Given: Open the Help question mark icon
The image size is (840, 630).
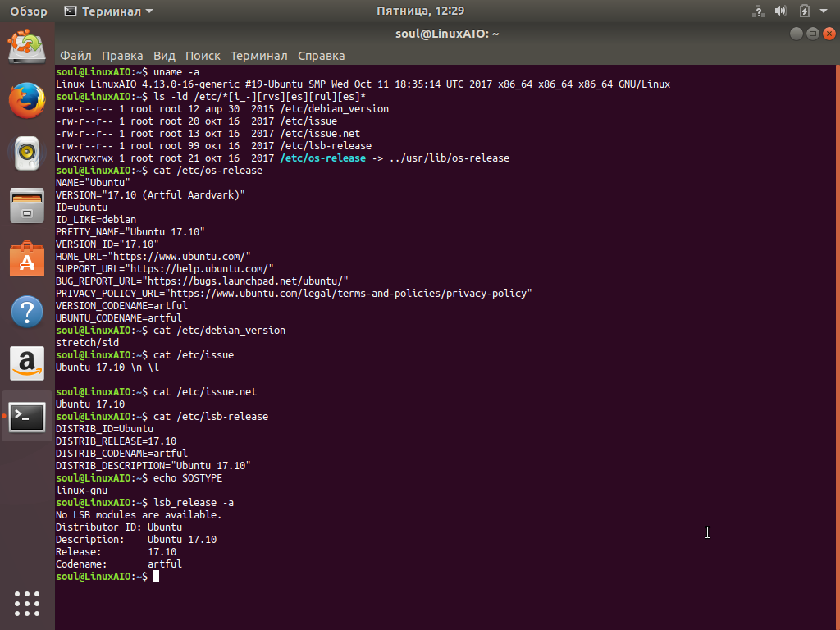Looking at the screenshot, I should click(27, 311).
